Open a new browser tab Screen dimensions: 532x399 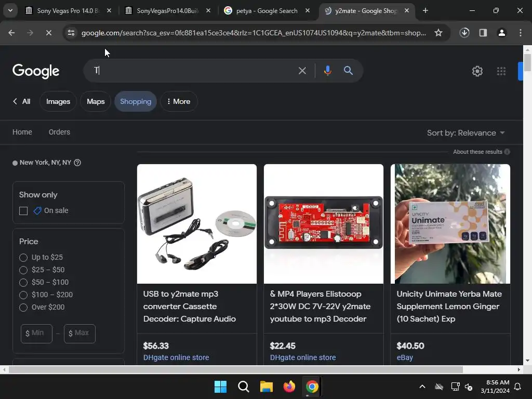pos(425,11)
